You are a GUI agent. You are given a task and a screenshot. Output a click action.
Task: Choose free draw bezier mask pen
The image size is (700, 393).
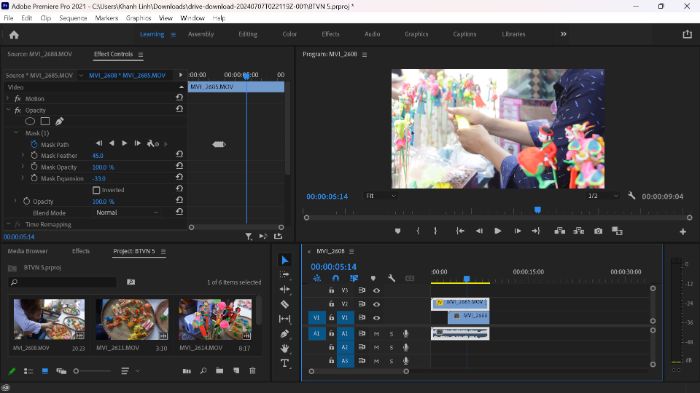coord(59,121)
